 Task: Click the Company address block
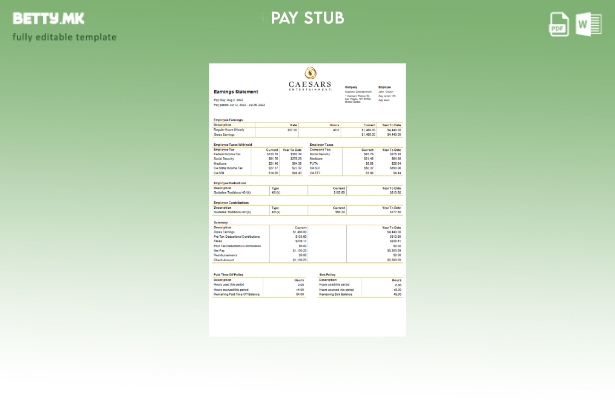pos(357,95)
